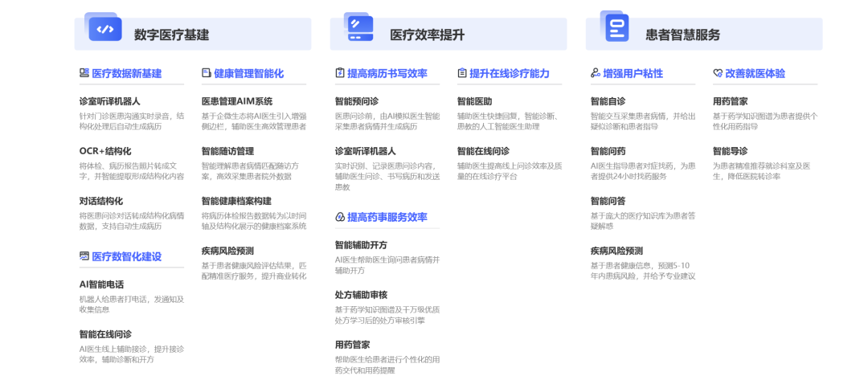Screen dimensions: 868x380
Task: Click the icon next to 提高药事服务效率
Action: (x=340, y=217)
